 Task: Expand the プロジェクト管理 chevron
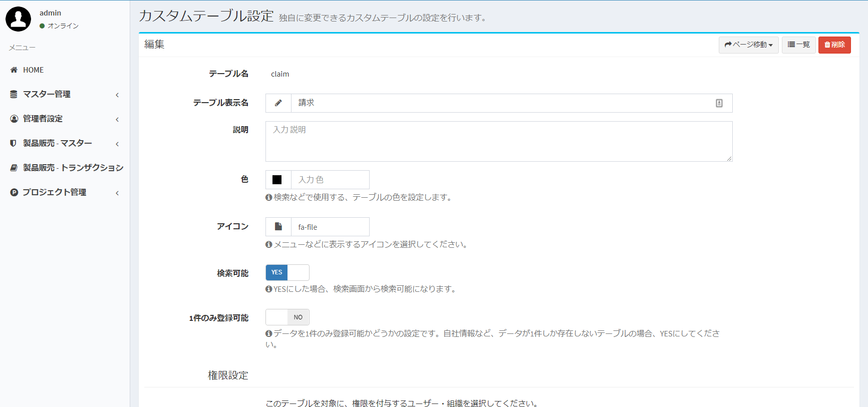pyautogui.click(x=117, y=193)
